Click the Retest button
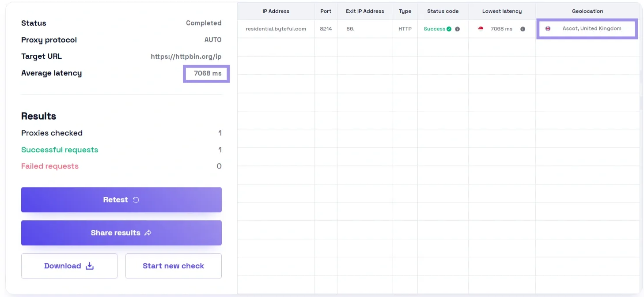Image resolution: width=644 pixels, height=297 pixels. tap(121, 200)
